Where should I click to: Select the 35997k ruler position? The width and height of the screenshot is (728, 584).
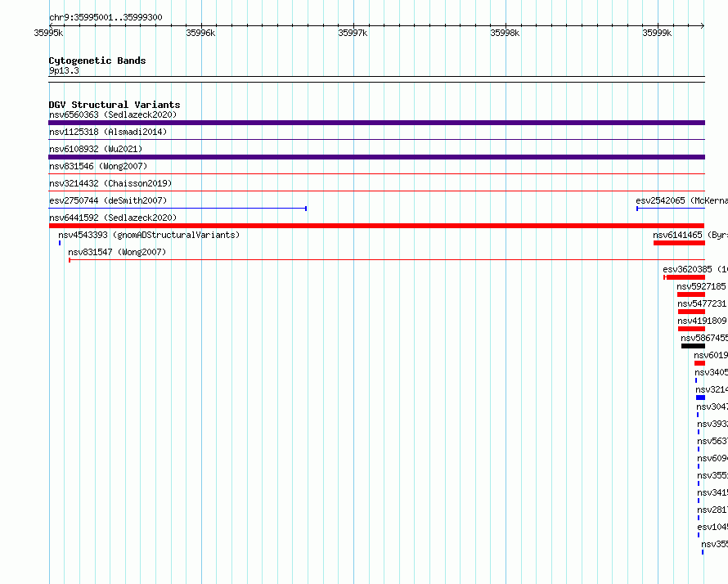pyautogui.click(x=353, y=33)
